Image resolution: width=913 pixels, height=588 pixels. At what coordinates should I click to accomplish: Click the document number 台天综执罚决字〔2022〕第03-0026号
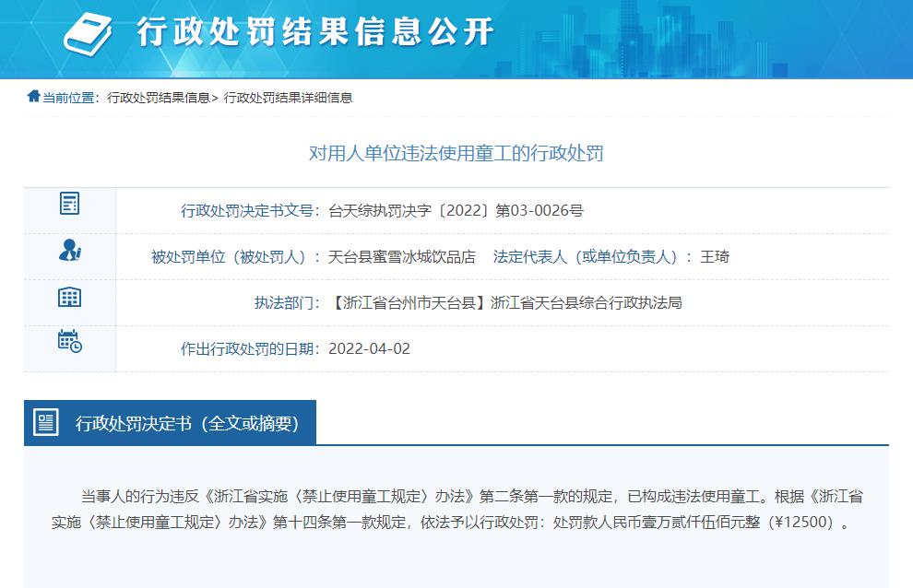click(x=456, y=210)
